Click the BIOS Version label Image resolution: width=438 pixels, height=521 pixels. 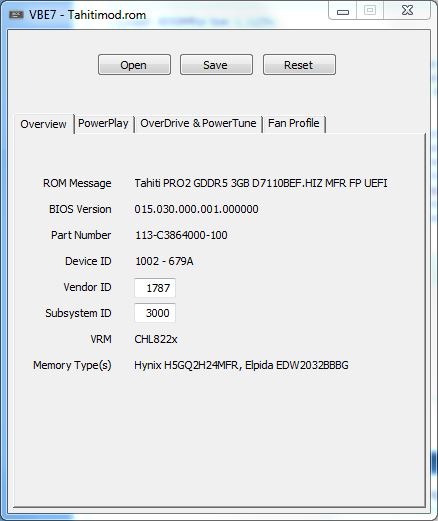(80, 209)
